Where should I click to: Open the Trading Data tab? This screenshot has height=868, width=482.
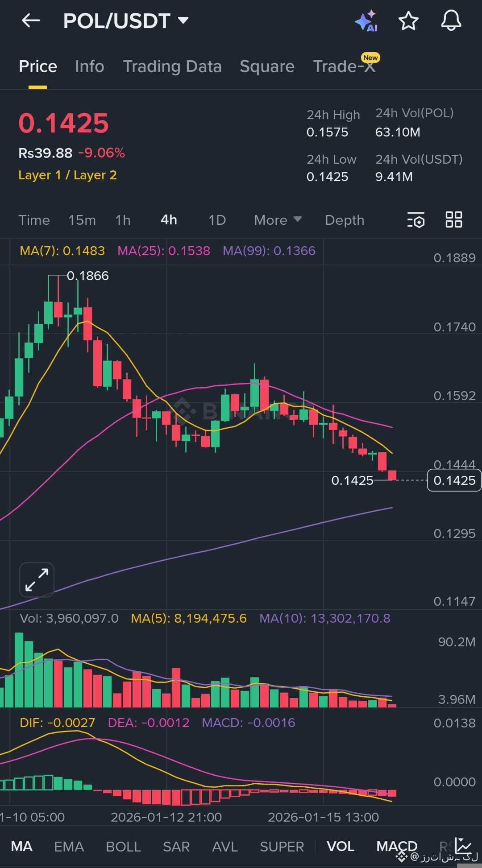[172, 66]
